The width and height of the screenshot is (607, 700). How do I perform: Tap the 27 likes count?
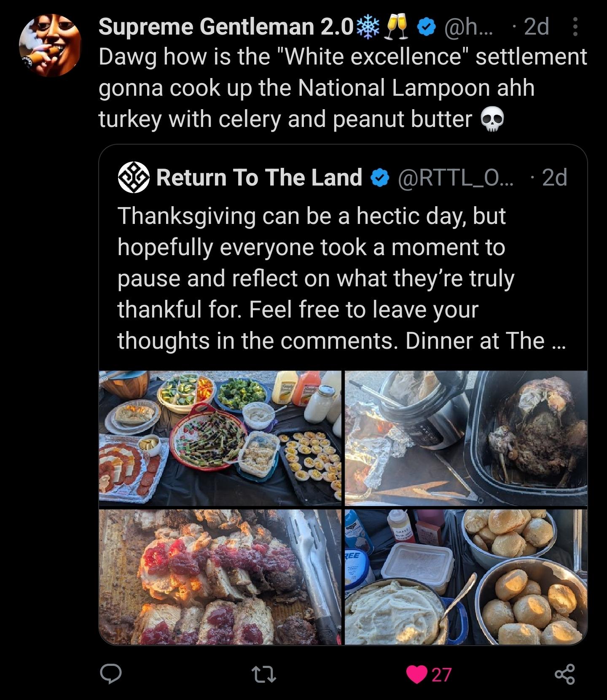click(442, 674)
